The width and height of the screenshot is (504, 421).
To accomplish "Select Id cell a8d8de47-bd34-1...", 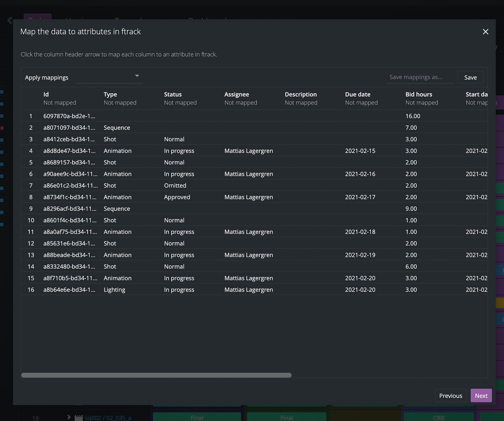I will 69,151.
